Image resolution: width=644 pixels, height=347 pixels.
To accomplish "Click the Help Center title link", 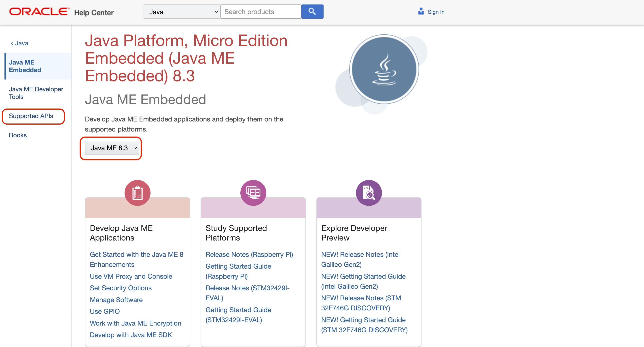I will click(94, 13).
